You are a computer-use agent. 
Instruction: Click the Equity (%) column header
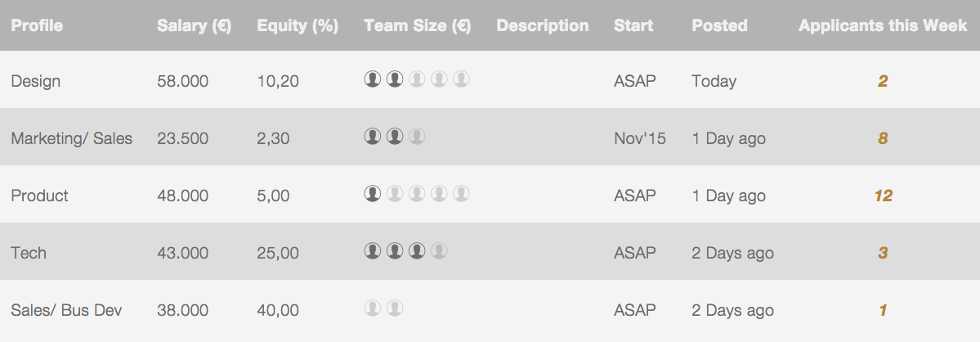click(298, 25)
